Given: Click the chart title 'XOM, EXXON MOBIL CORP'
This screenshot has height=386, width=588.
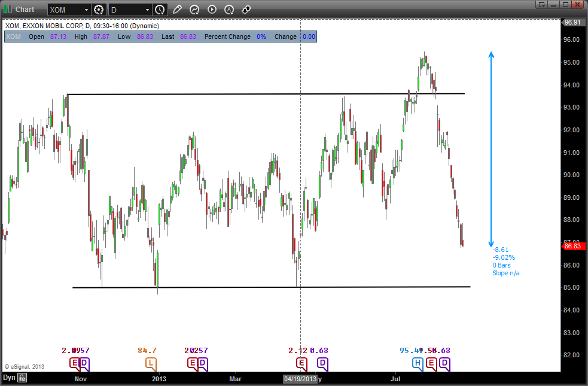Looking at the screenshot, I should coord(44,26).
